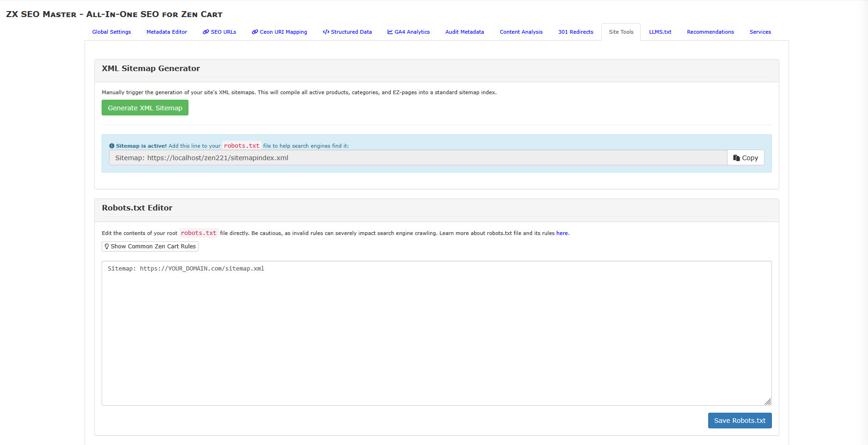868x445 pixels.
Task: Open the Structured Data tab
Action: coord(347,32)
